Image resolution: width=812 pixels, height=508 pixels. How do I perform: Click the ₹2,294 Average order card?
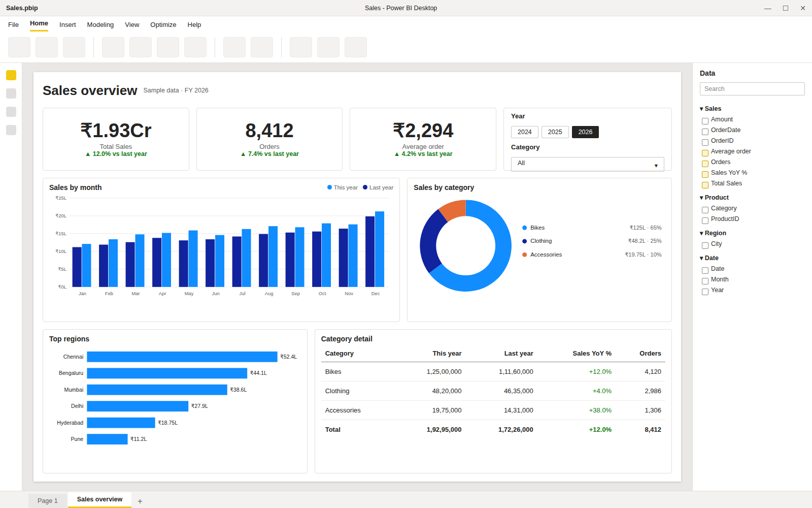pos(423,139)
